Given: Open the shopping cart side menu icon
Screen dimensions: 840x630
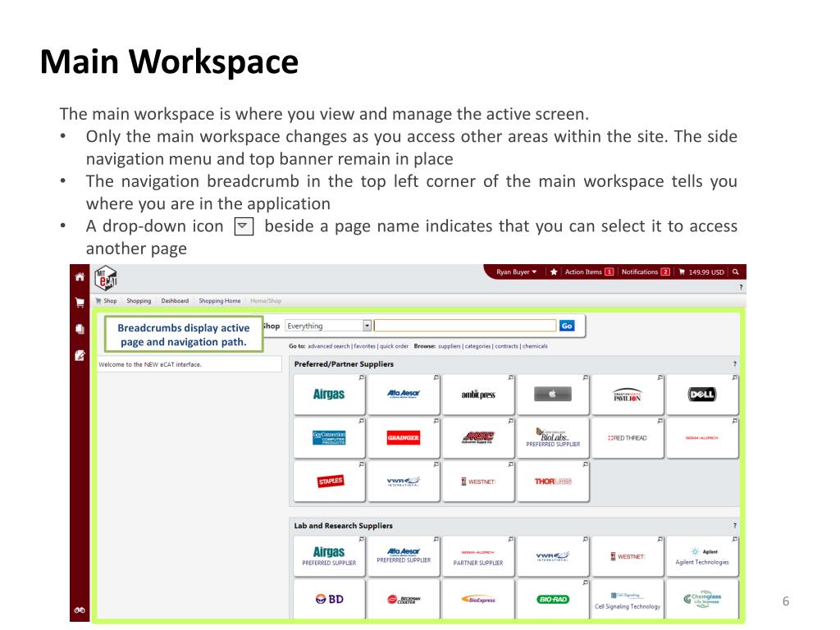Looking at the screenshot, I should pyautogui.click(x=80, y=303).
